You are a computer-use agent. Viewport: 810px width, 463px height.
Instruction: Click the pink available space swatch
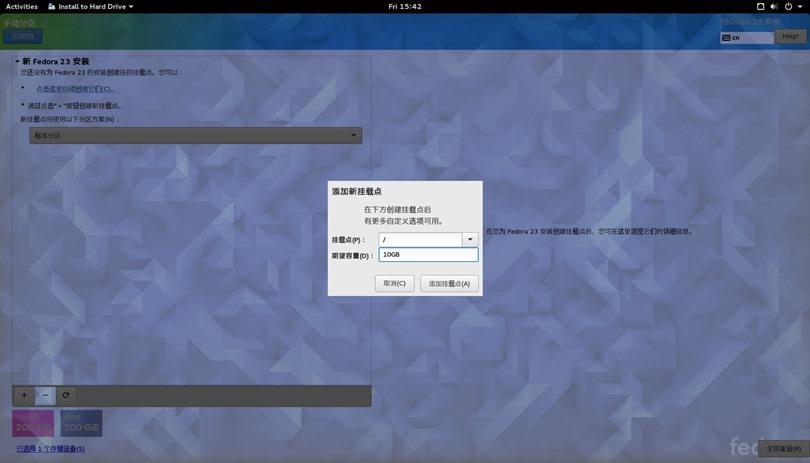[33, 424]
